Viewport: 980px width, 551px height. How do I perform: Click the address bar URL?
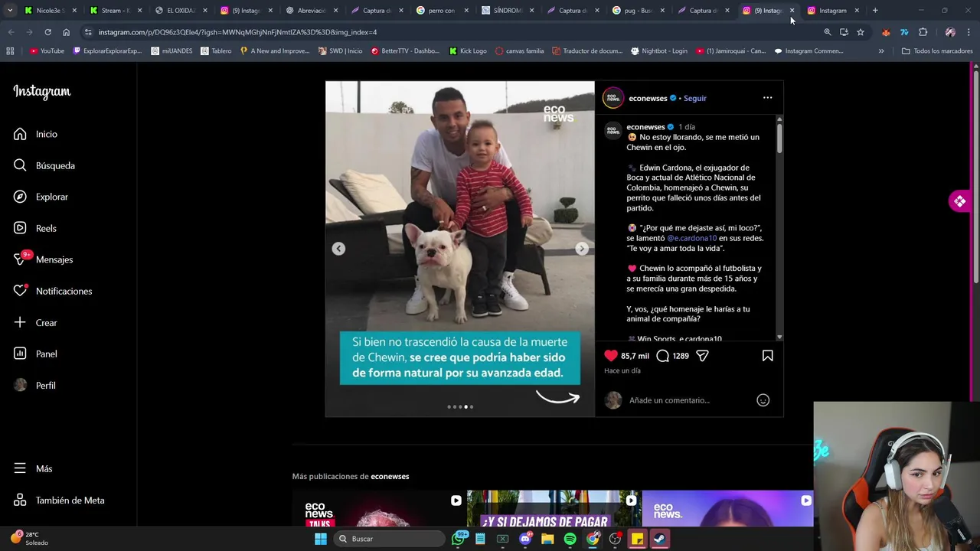(237, 32)
